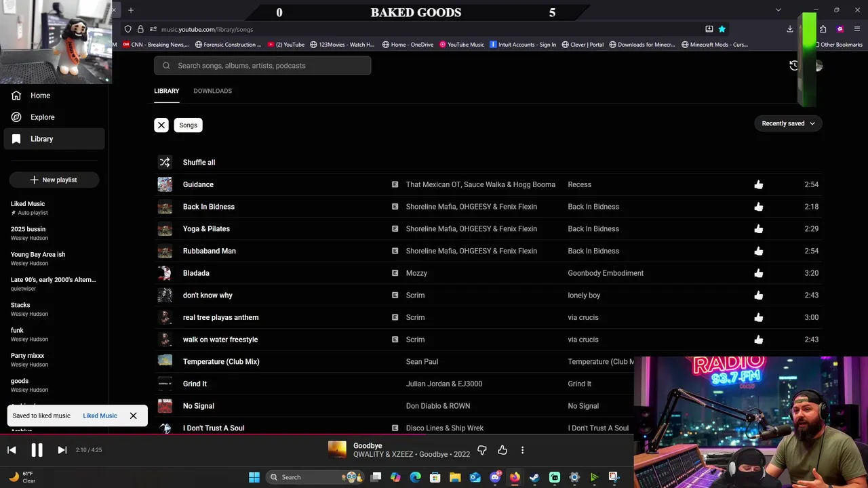Screen dimensions: 868x488
Task: Open Microsoft Edge from the taskbar
Action: [415, 477]
